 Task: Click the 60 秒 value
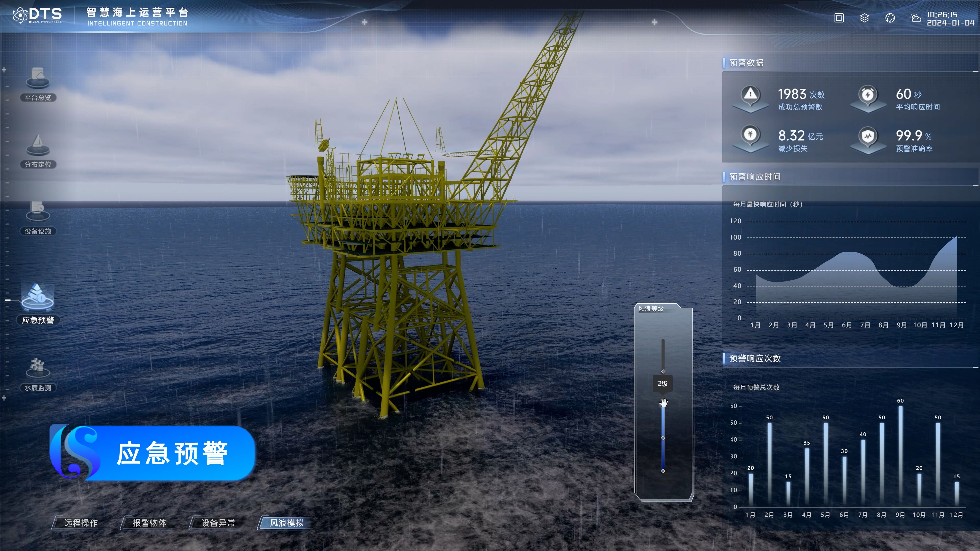coord(909,94)
